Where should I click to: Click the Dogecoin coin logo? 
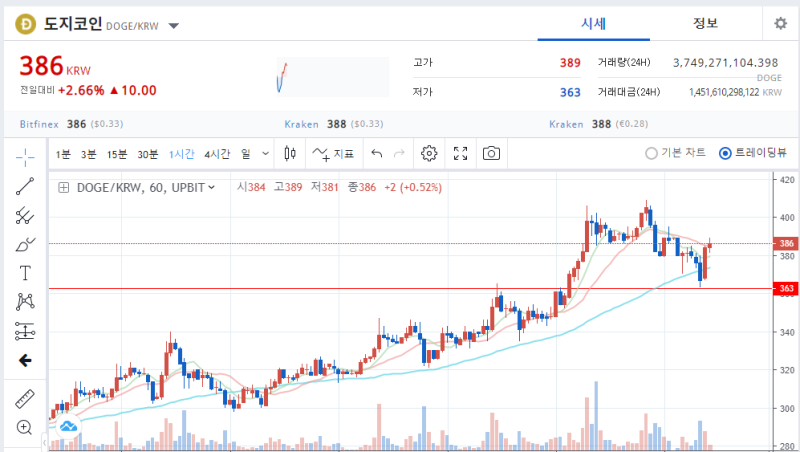[25, 24]
